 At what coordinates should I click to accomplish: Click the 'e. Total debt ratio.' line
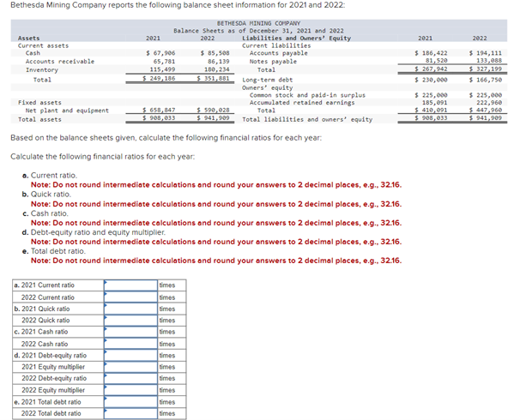(x=54, y=251)
